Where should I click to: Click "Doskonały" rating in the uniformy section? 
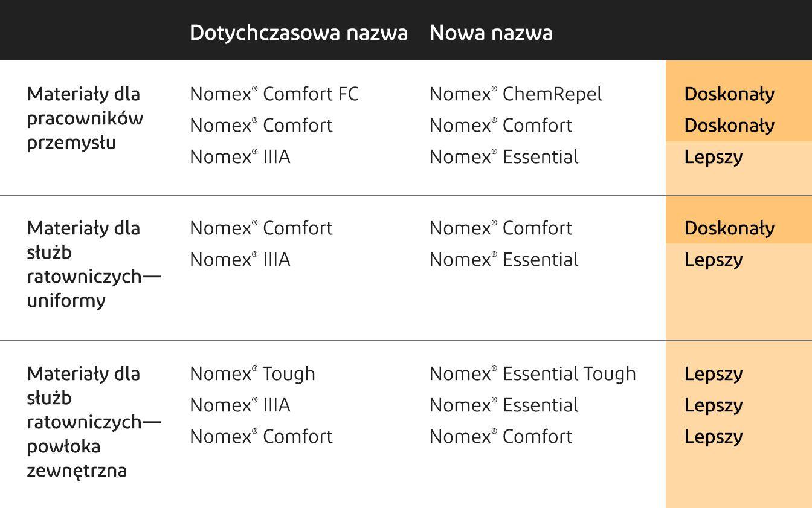729,228
